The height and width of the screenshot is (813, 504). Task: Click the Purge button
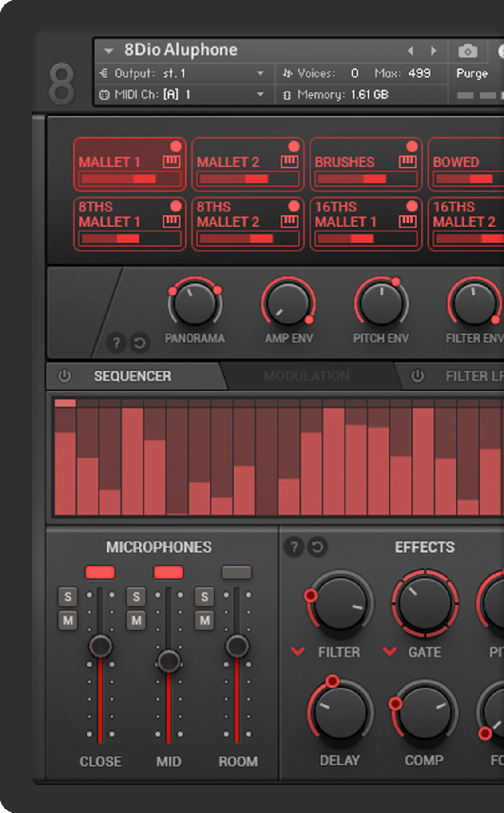(x=472, y=73)
